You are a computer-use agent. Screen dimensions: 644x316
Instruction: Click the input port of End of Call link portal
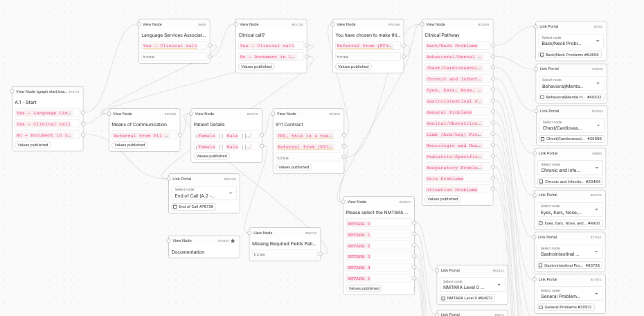(169, 178)
